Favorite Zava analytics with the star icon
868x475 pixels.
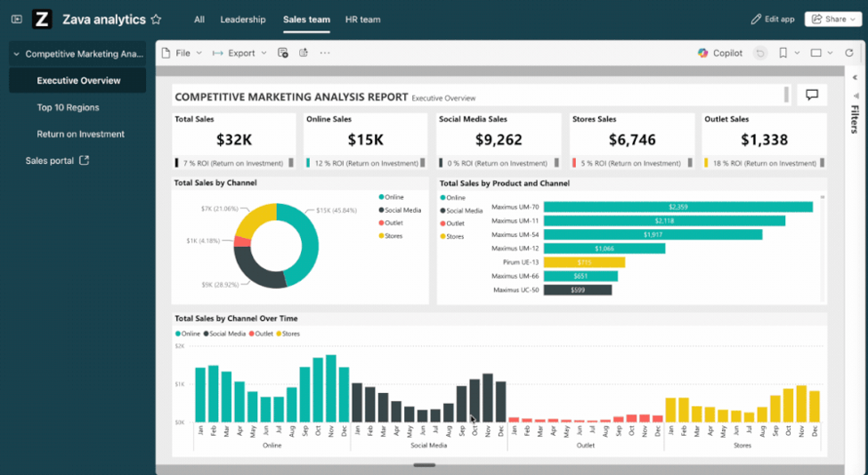pyautogui.click(x=156, y=20)
